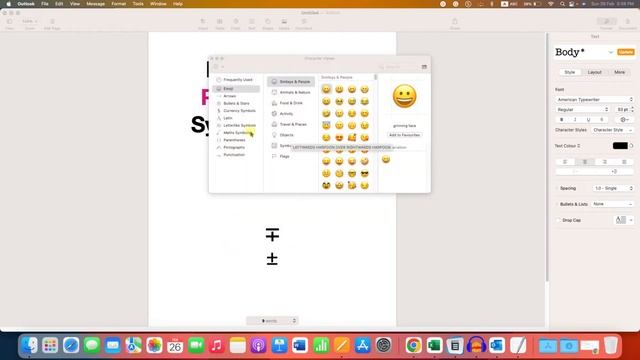Screen dimensions: 640x360
Task: Click the Update style button
Action: click(x=625, y=52)
